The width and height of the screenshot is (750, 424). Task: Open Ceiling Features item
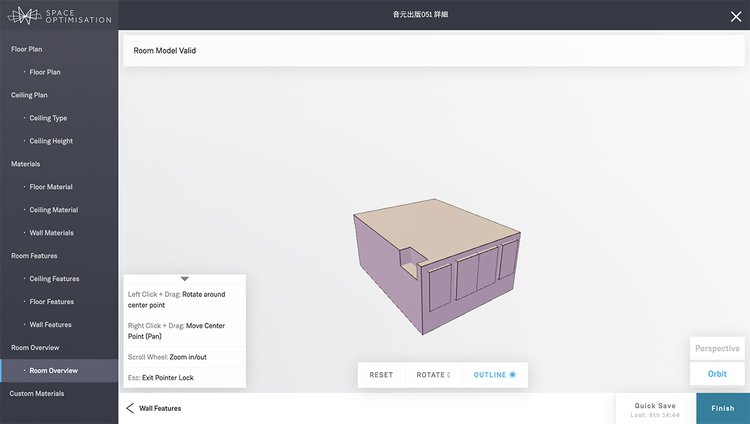tap(54, 279)
